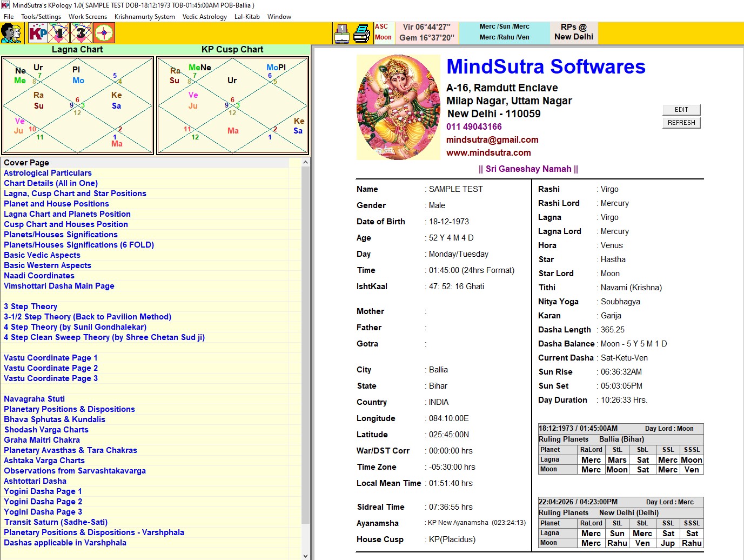The image size is (744, 560).
Task: Open the circular wheel chart icon
Action: click(x=104, y=33)
